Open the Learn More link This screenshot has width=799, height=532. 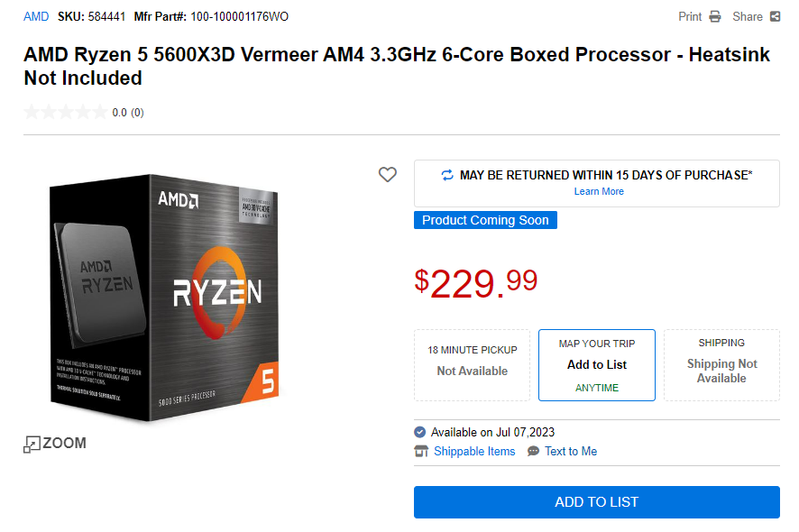(599, 191)
